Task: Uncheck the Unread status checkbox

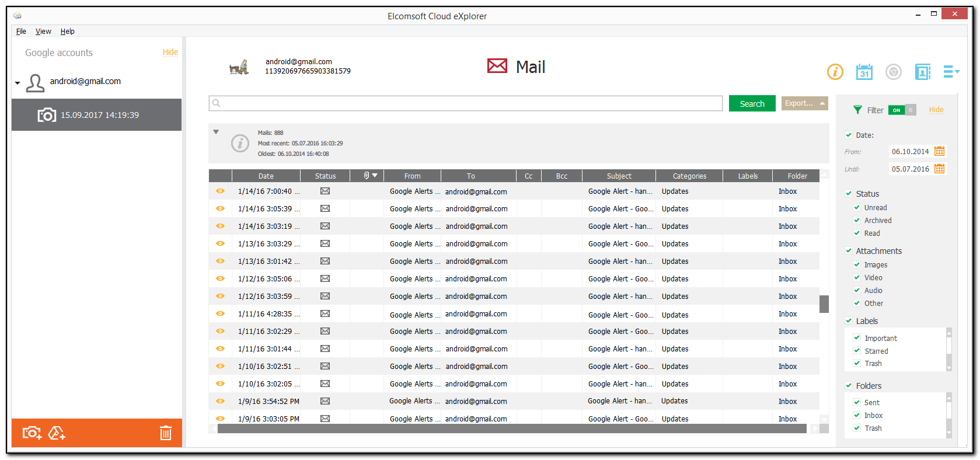Action: pos(857,207)
